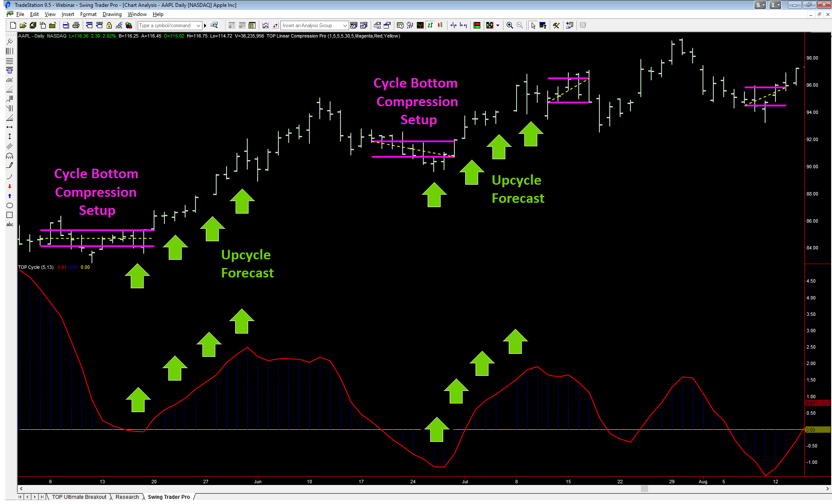Select the red down-arrow drawing tool
Image resolution: width=832 pixels, height=504 pixels.
click(9, 186)
